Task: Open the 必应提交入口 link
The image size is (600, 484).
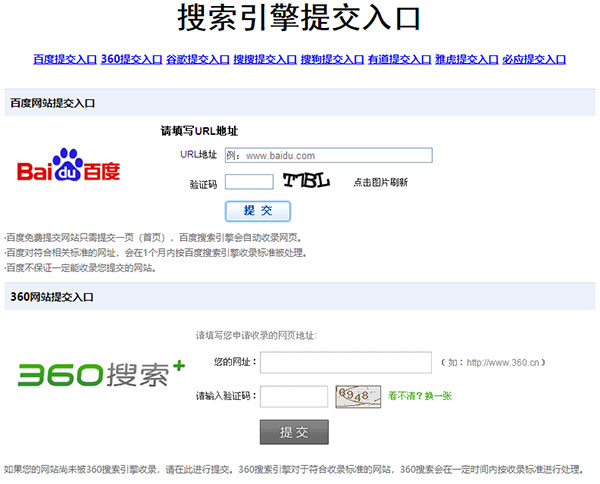Action: pyautogui.click(x=534, y=59)
